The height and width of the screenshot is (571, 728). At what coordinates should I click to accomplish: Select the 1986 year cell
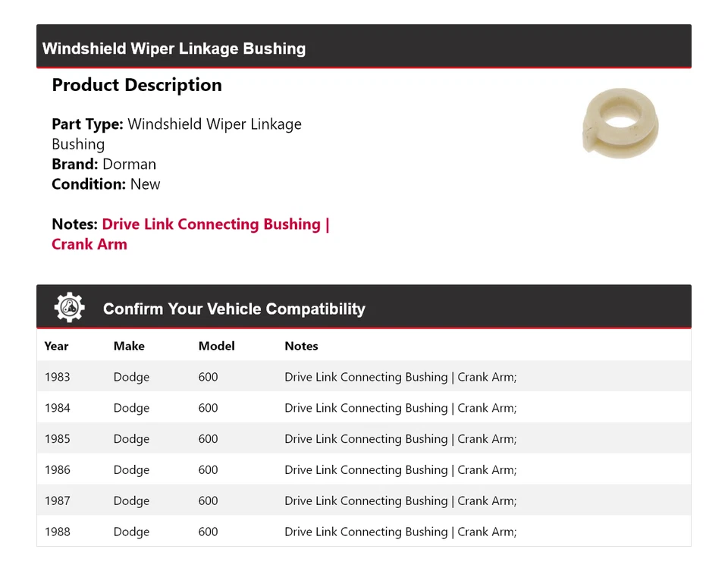[x=57, y=470]
